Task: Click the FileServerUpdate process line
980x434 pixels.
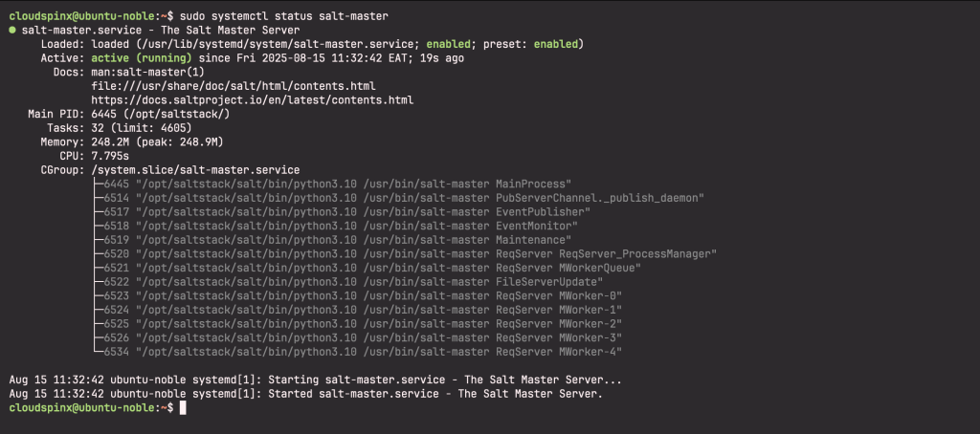Action: [x=347, y=282]
